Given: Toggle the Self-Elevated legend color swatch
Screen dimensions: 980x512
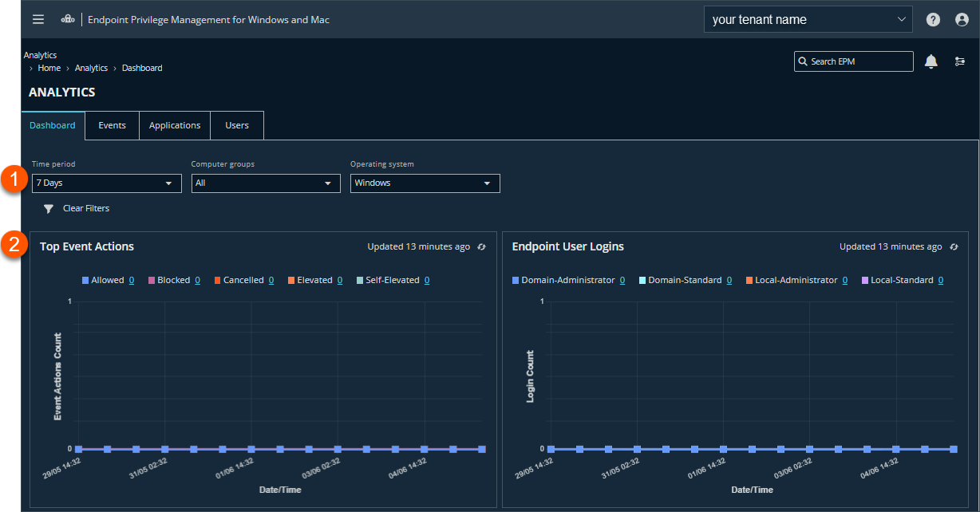Looking at the screenshot, I should click(360, 280).
